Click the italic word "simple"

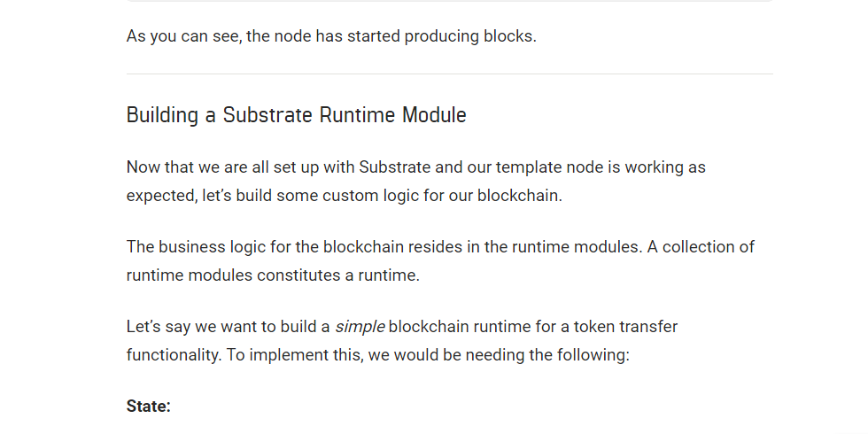[360, 327]
